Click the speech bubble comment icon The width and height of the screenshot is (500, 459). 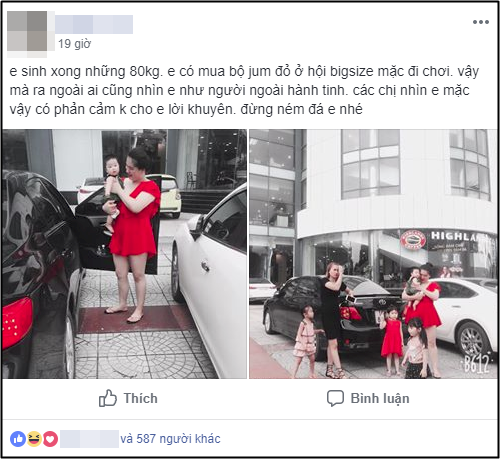click(335, 398)
